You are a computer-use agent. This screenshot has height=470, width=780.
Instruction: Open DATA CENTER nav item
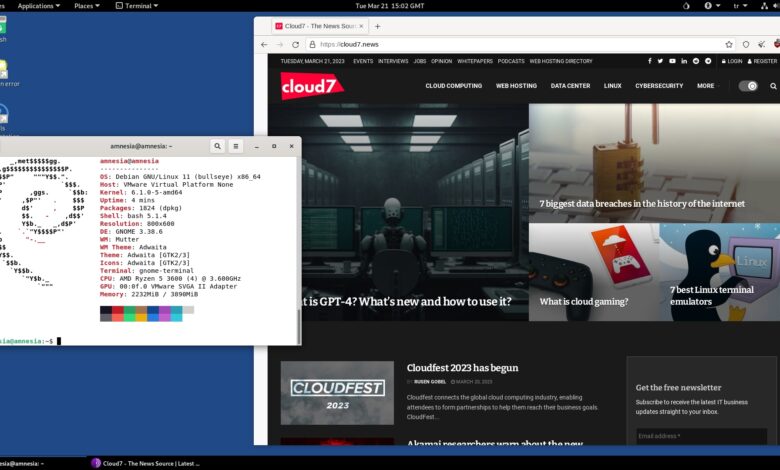570,86
